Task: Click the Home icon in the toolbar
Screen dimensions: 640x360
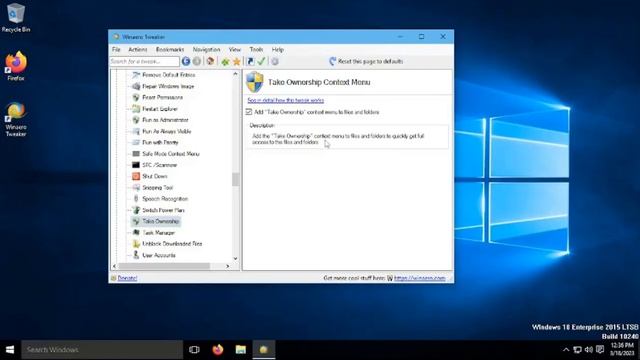Action: coord(211,61)
